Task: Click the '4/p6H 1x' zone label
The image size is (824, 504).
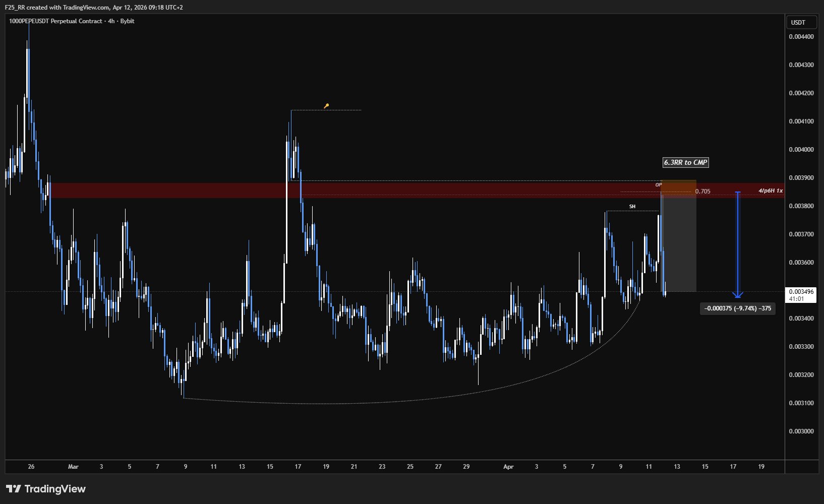Action: pos(771,191)
